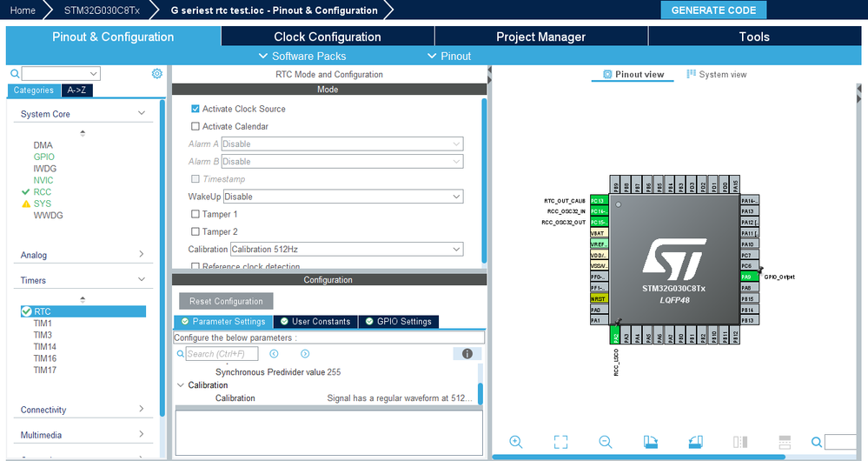Screen dimensions: 868x461
Task: Select SYS with warning in System Core
Action: [42, 204]
